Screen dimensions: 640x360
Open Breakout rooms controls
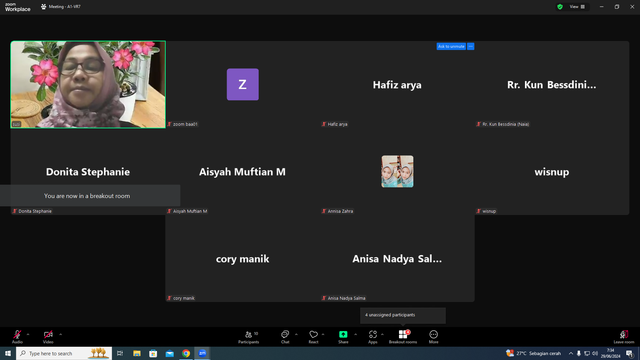[x=403, y=337]
